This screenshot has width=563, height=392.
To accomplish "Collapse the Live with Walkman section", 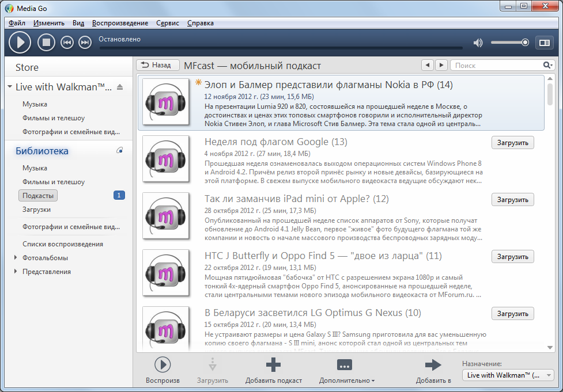I will (x=10, y=87).
